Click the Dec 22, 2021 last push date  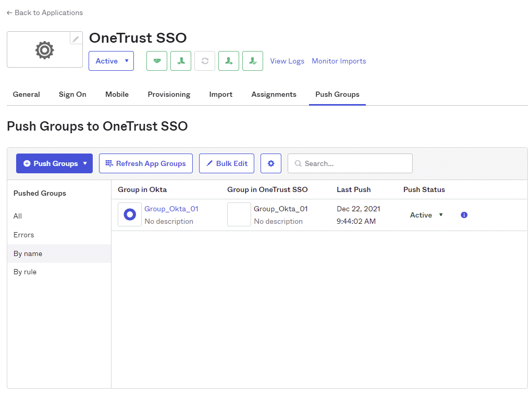pyautogui.click(x=358, y=209)
